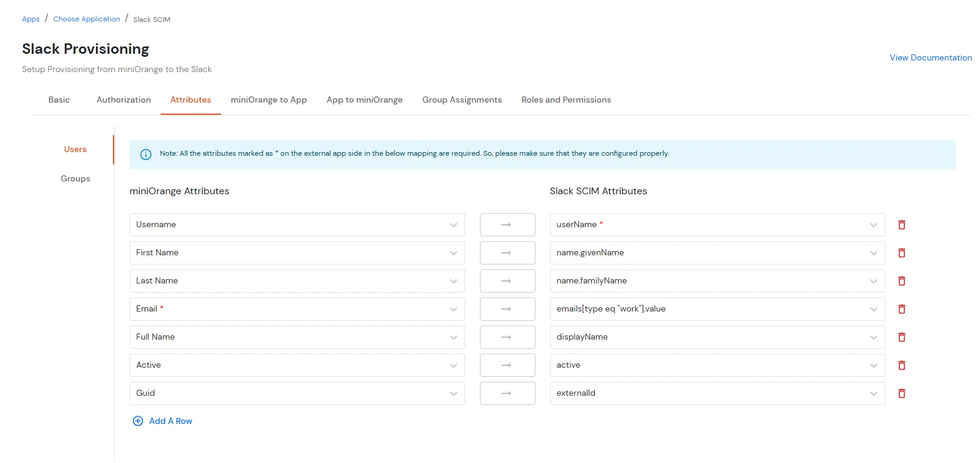Open the active Slack SCIM dropdown
This screenshot has height=463, width=980.
pos(717,365)
